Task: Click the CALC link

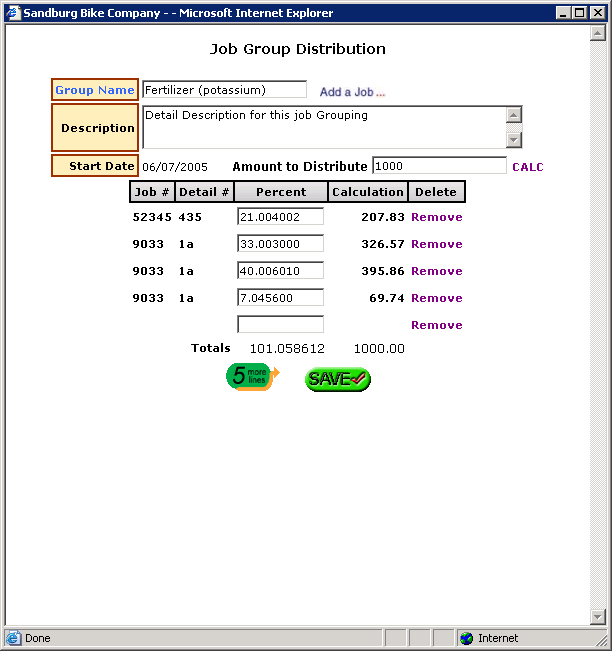Action: tap(528, 167)
